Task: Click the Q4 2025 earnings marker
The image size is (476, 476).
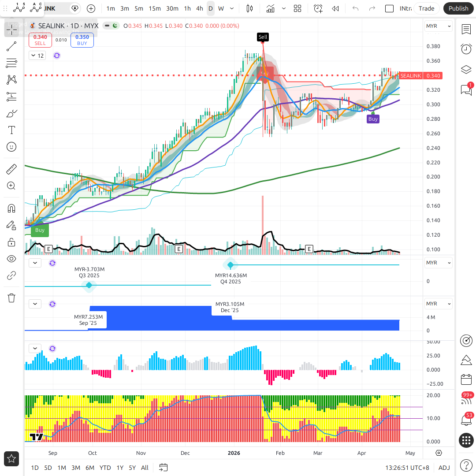Action: click(x=230, y=265)
